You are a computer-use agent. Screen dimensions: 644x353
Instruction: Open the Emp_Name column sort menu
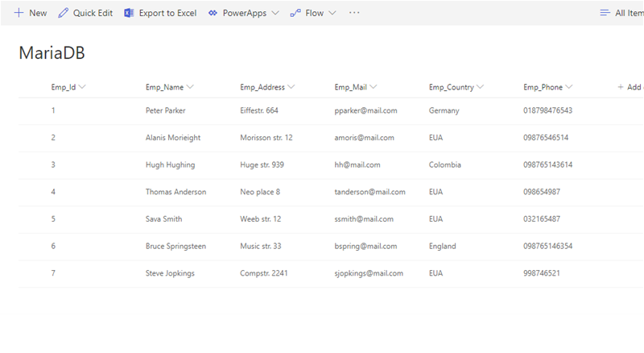point(190,87)
